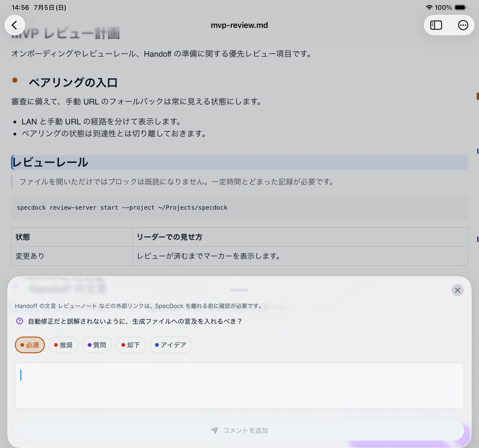
Task: Tap the リーダーでの見せ方 table header
Action: (x=300, y=237)
